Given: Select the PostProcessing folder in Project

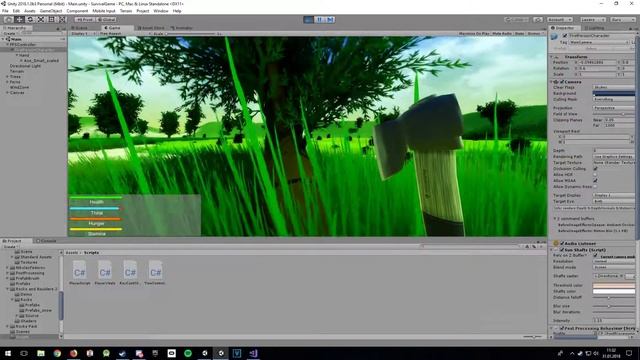Looking at the screenshot, I should click(x=30, y=273).
